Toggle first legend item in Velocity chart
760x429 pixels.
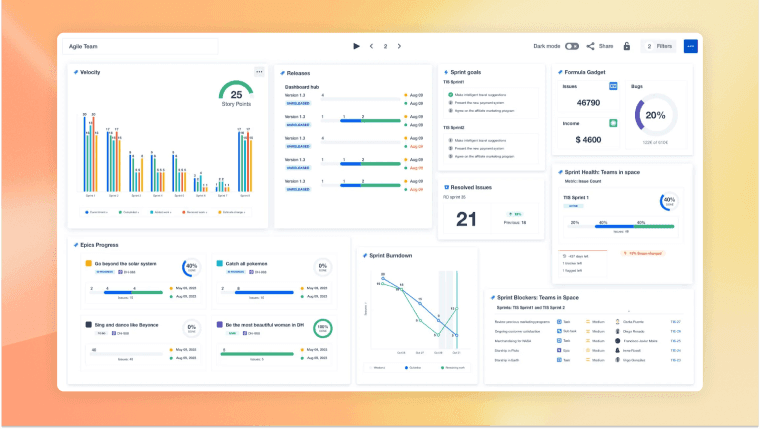(x=96, y=212)
